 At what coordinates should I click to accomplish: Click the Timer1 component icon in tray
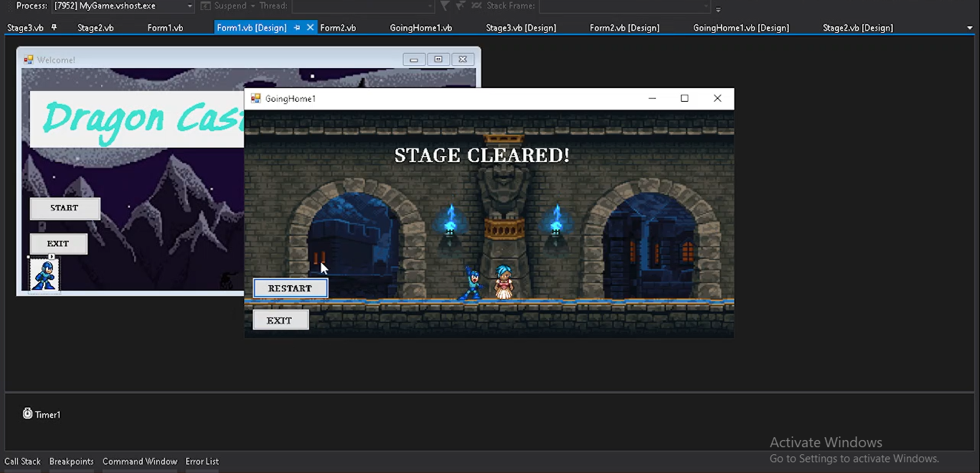[x=27, y=414]
